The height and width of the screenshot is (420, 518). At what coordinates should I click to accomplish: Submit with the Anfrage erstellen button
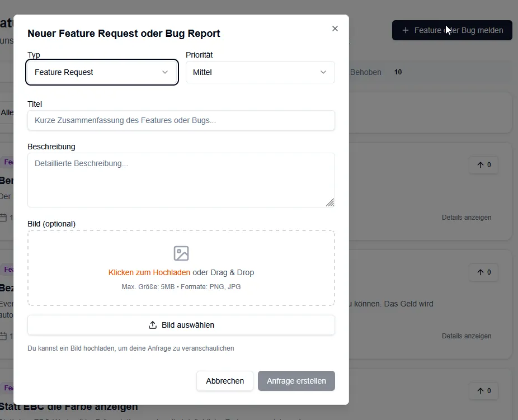296,381
